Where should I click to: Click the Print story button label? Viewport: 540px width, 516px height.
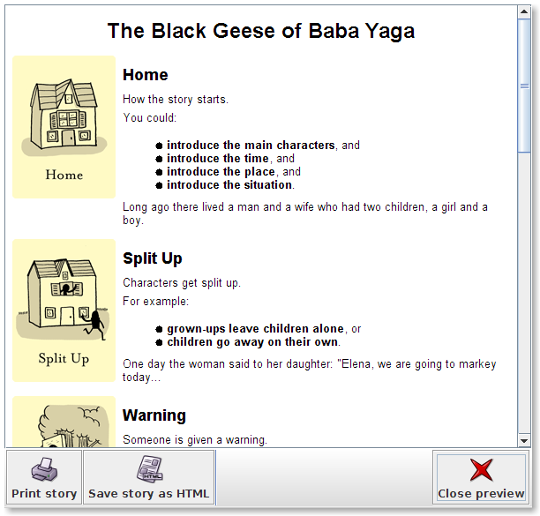(44, 494)
